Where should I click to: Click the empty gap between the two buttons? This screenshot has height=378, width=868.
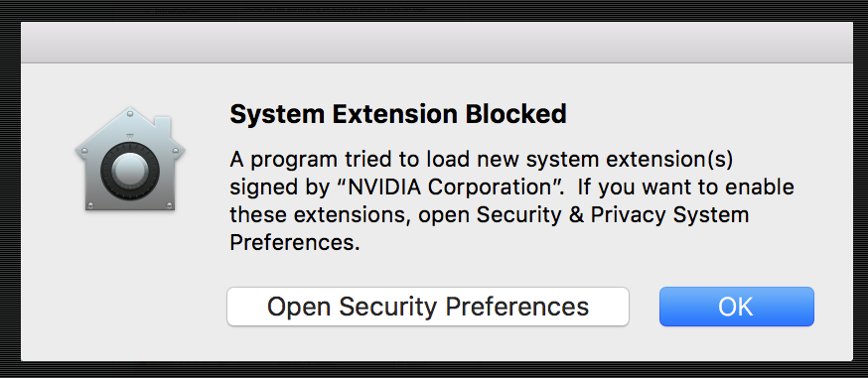click(645, 307)
